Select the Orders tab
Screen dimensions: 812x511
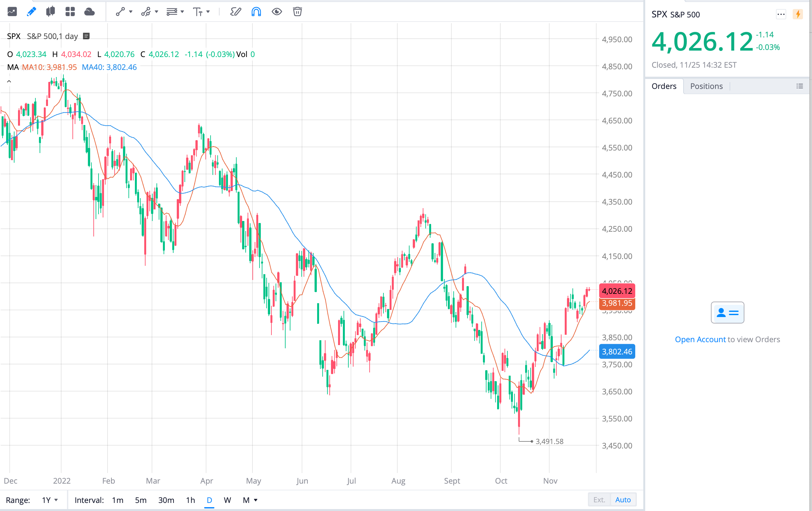click(664, 86)
